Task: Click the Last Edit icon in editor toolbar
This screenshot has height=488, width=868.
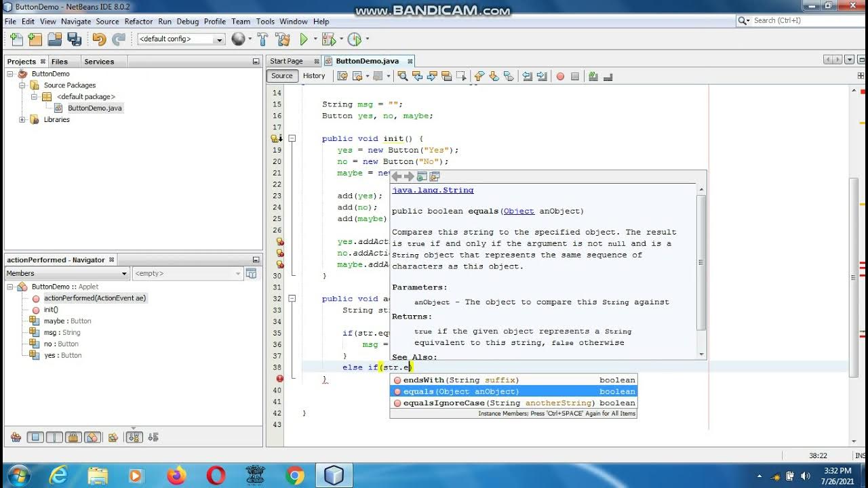Action: 342,76
